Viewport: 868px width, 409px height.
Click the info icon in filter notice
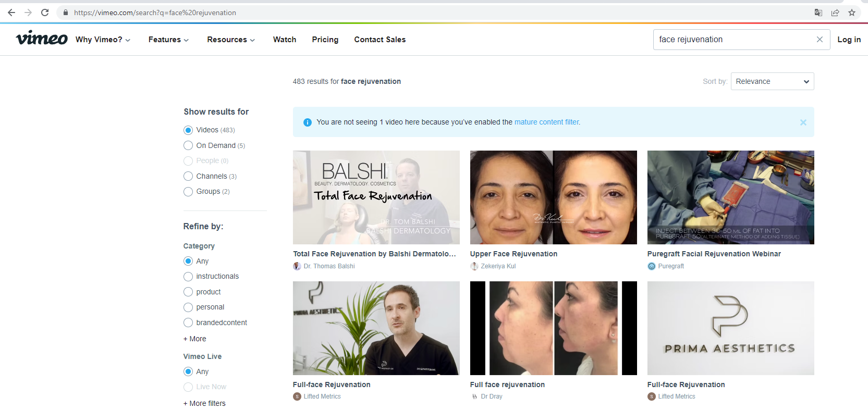pos(308,122)
